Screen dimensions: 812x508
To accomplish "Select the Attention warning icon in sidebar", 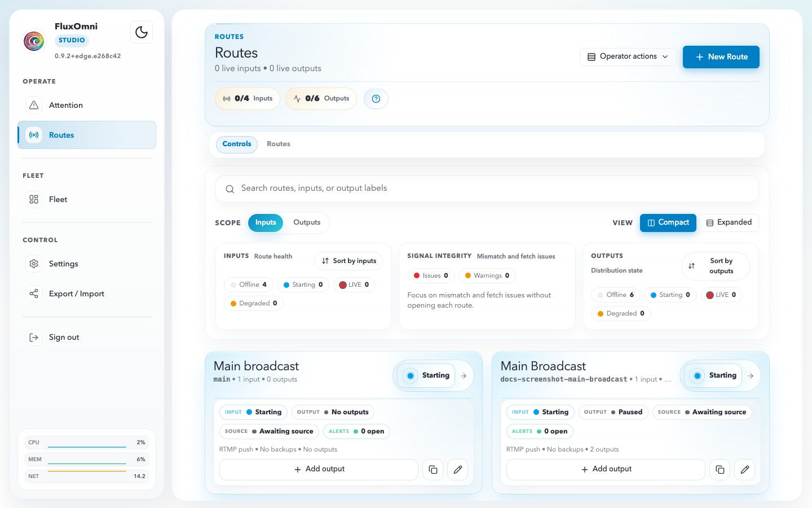I will (34, 105).
